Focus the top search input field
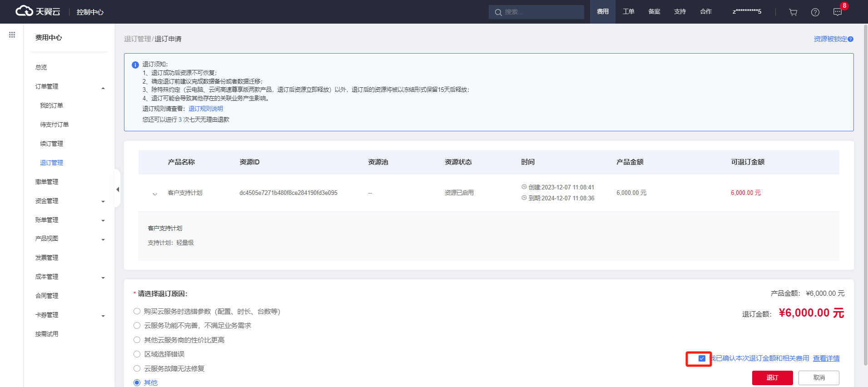Viewport: 868px width, 387px height. click(x=541, y=12)
